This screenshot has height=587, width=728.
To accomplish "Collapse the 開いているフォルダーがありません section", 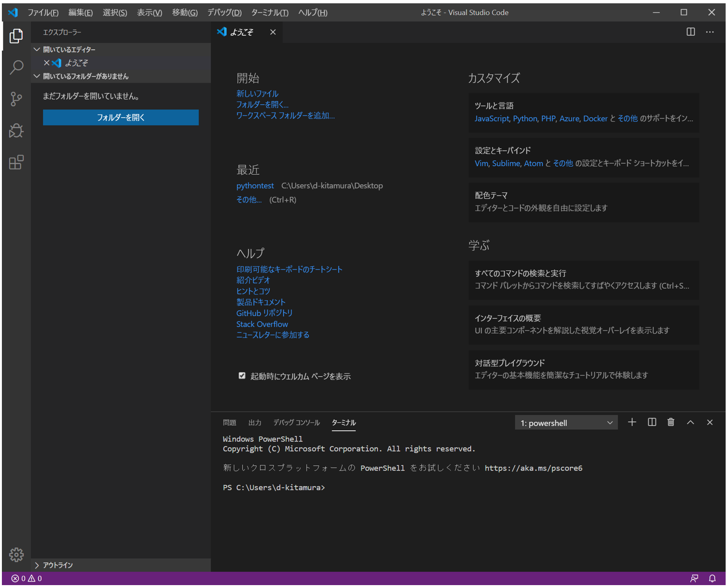I will tap(122, 76).
